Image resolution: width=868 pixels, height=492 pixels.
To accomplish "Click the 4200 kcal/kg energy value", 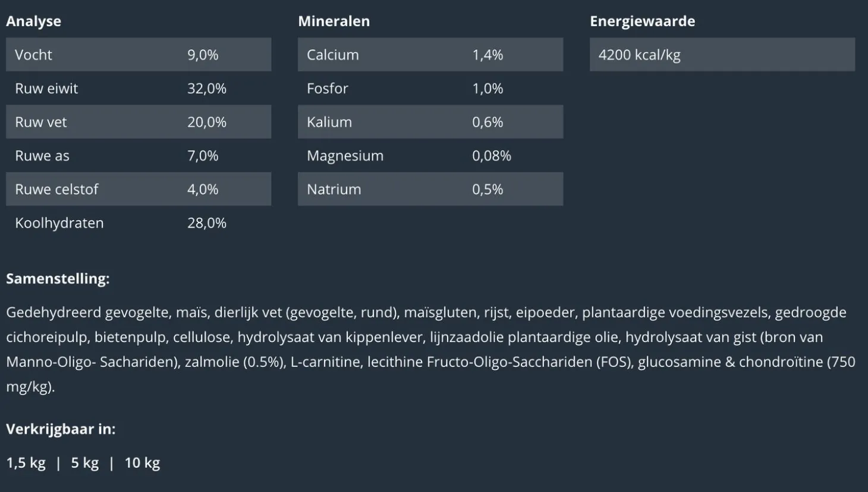I will click(639, 55).
